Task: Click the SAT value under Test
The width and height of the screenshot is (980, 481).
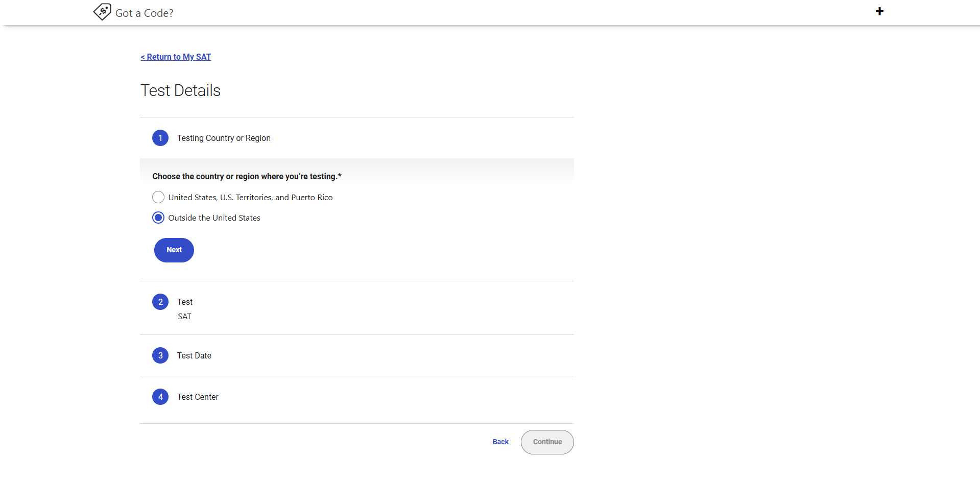Action: click(x=184, y=317)
